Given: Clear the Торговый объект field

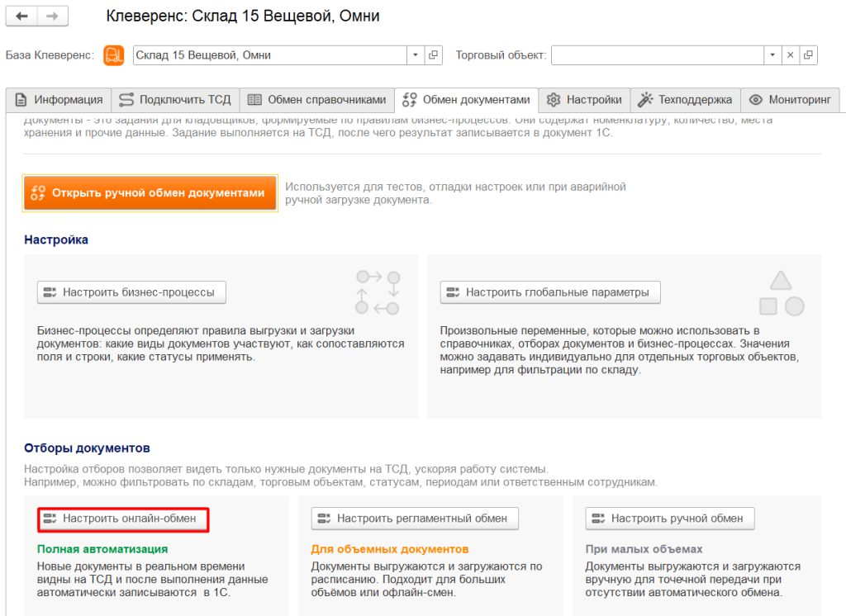Looking at the screenshot, I should coord(791,55).
